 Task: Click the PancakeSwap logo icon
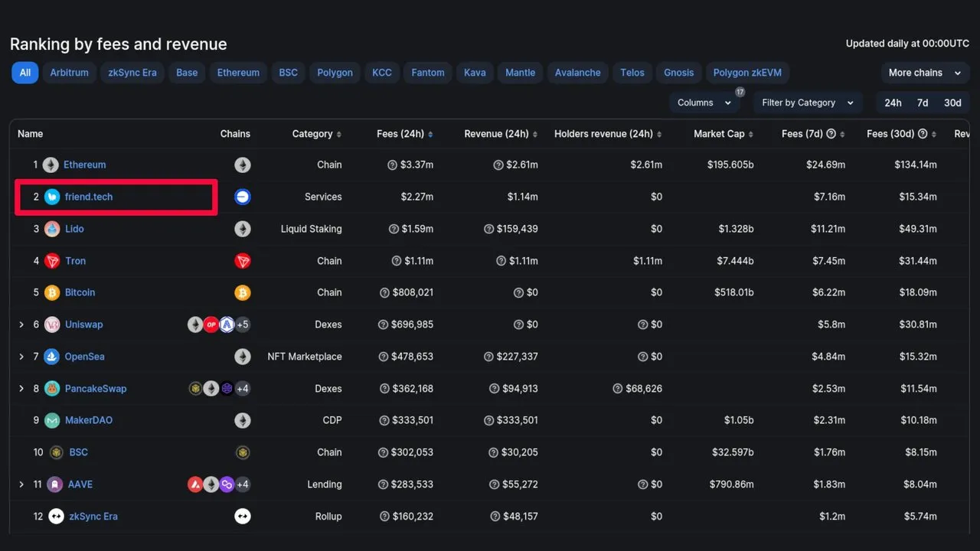point(52,389)
